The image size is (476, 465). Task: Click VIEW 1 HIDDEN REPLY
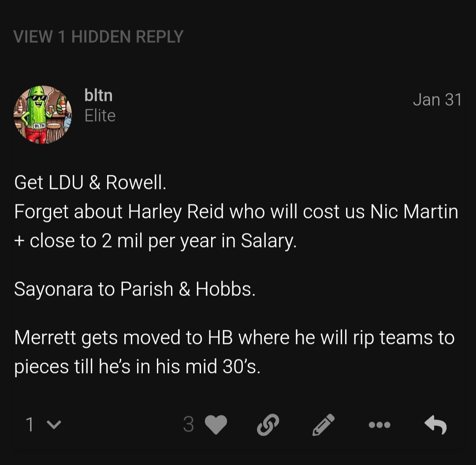coord(98,37)
